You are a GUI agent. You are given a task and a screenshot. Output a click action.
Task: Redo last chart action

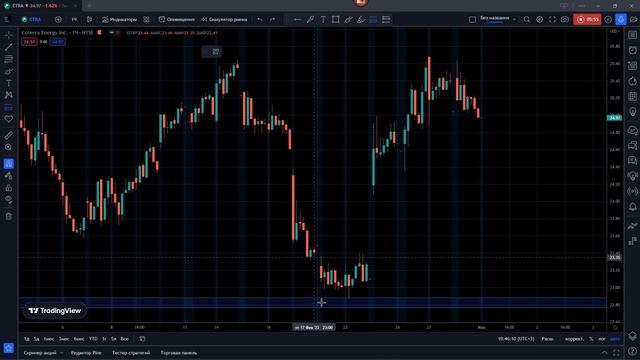coord(272,19)
